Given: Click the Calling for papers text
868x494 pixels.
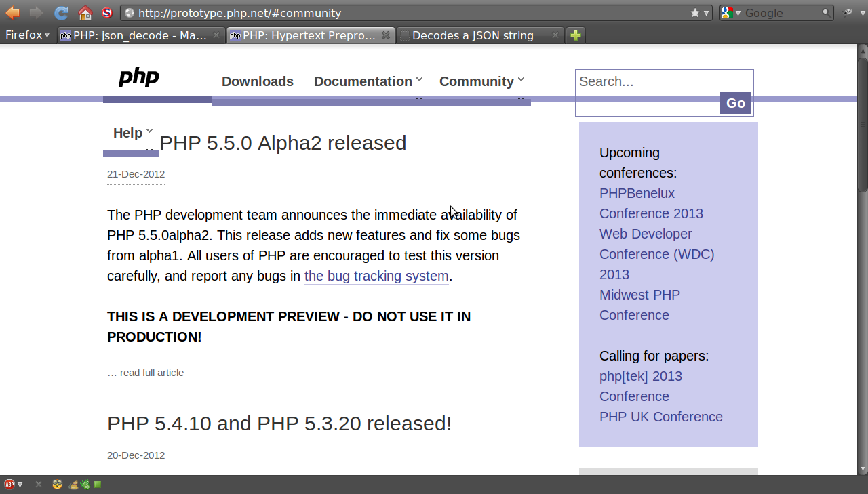Looking at the screenshot, I should click(x=654, y=356).
